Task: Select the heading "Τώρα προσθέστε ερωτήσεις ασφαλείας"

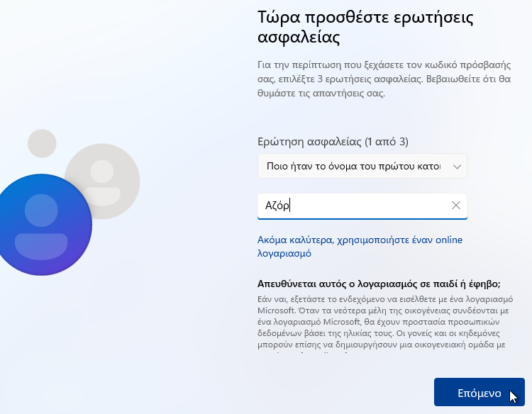Action: [x=365, y=27]
